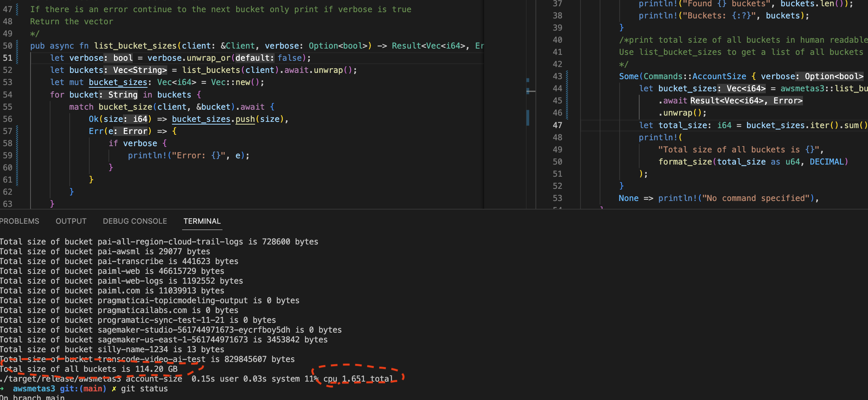This screenshot has width=868, height=400.
Task: Click terminal line for sagemaker-studio bucket
Action: pyautogui.click(x=171, y=330)
